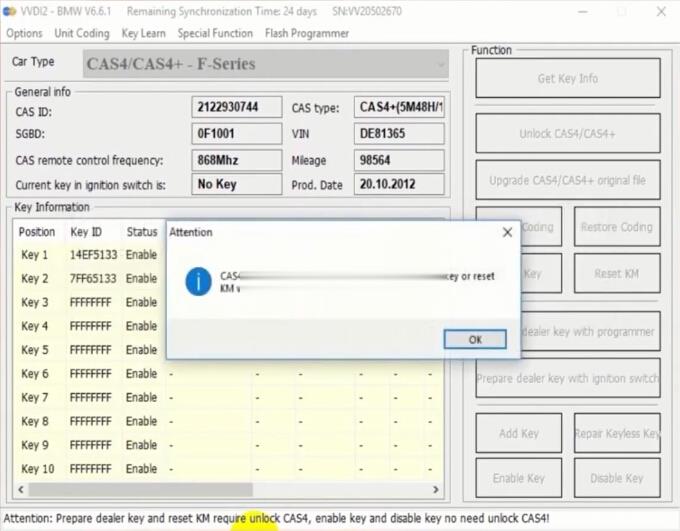The width and height of the screenshot is (680, 531).
Task: Open the Key Learn menu
Action: click(x=144, y=33)
